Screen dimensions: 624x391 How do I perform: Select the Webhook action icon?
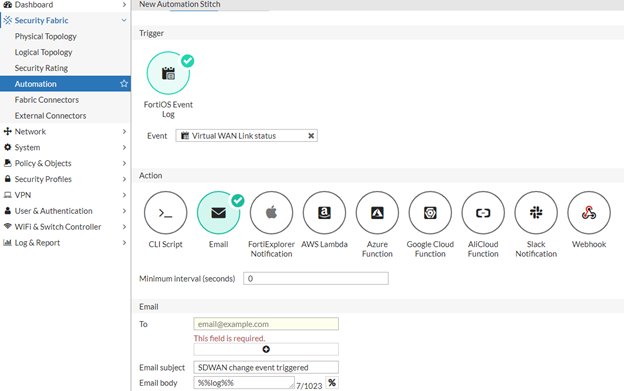coord(589,213)
